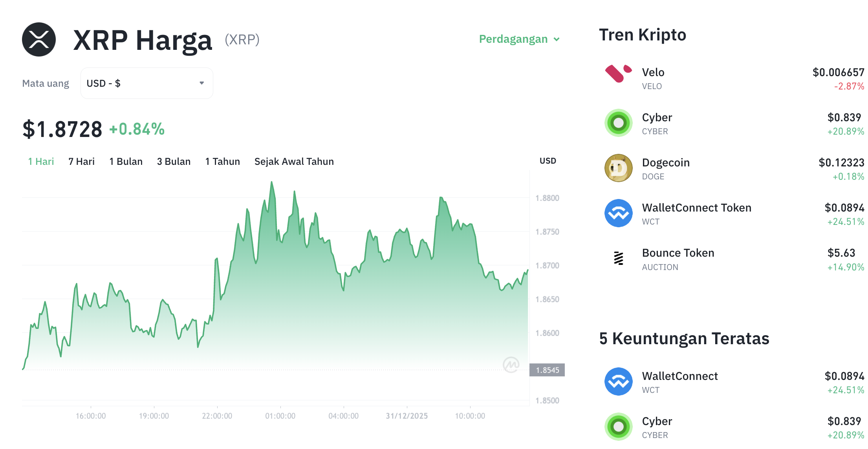Viewport: 868px width, 449px height.
Task: Select the Bounce Token icon
Action: point(618,258)
